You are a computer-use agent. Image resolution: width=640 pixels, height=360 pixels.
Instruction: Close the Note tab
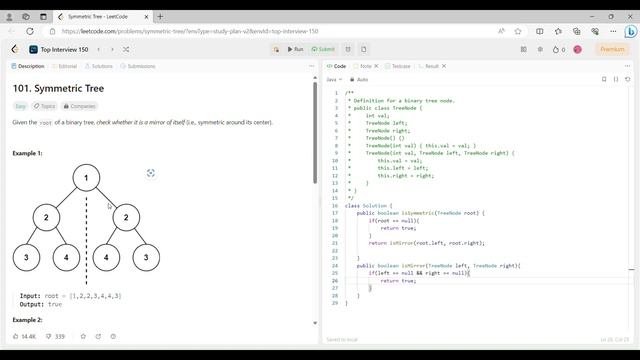(x=376, y=66)
